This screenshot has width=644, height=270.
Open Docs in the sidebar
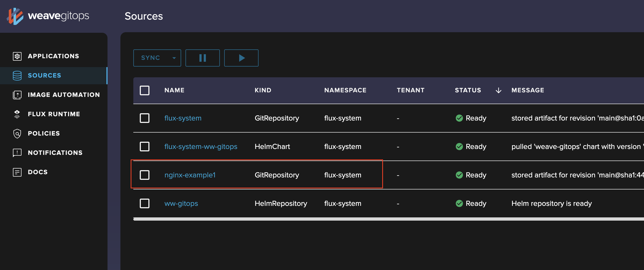tap(54, 172)
